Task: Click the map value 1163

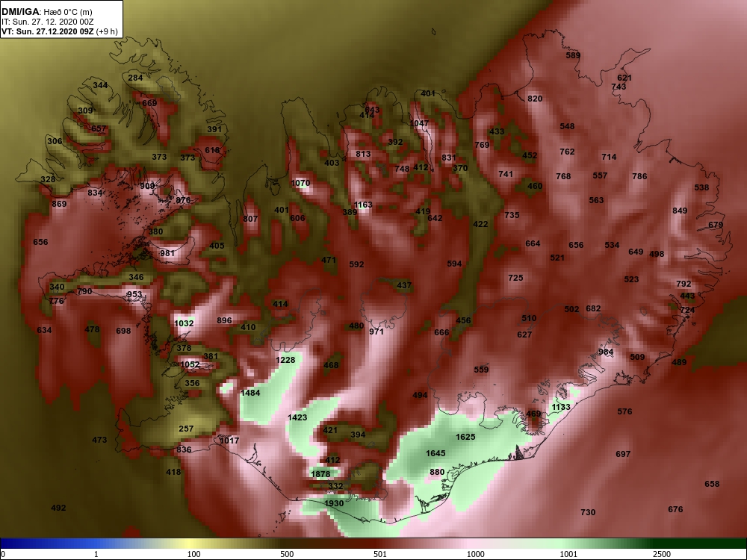Action: point(363,205)
